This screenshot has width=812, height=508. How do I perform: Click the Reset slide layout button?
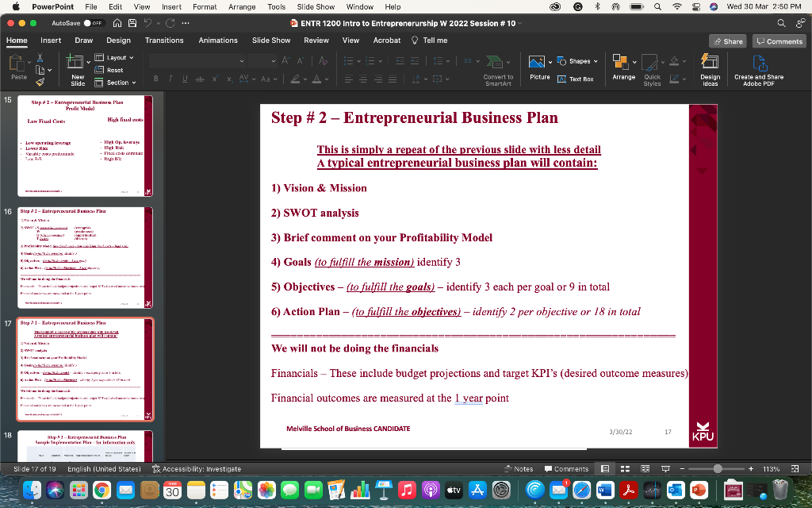pos(116,70)
